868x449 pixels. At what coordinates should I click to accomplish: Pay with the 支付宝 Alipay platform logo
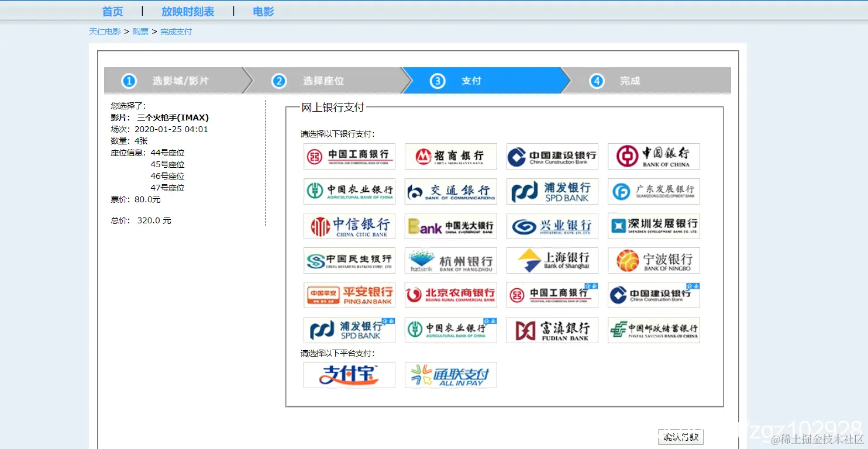point(349,375)
